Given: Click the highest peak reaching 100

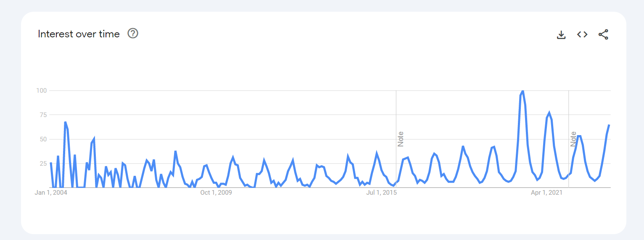Looking at the screenshot, I should (x=523, y=91).
